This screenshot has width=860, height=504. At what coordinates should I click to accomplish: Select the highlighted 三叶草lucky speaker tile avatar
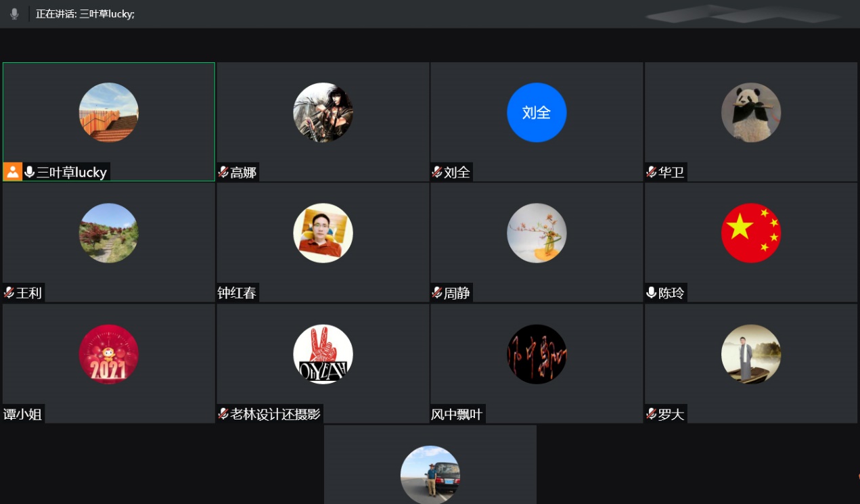[108, 112]
